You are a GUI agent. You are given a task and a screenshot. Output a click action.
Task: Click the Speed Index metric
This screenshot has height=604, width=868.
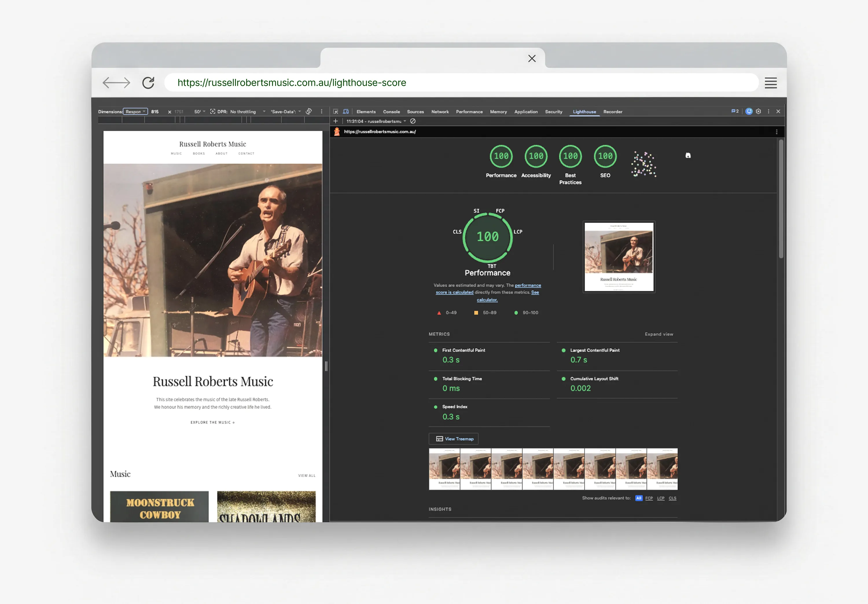click(x=489, y=413)
